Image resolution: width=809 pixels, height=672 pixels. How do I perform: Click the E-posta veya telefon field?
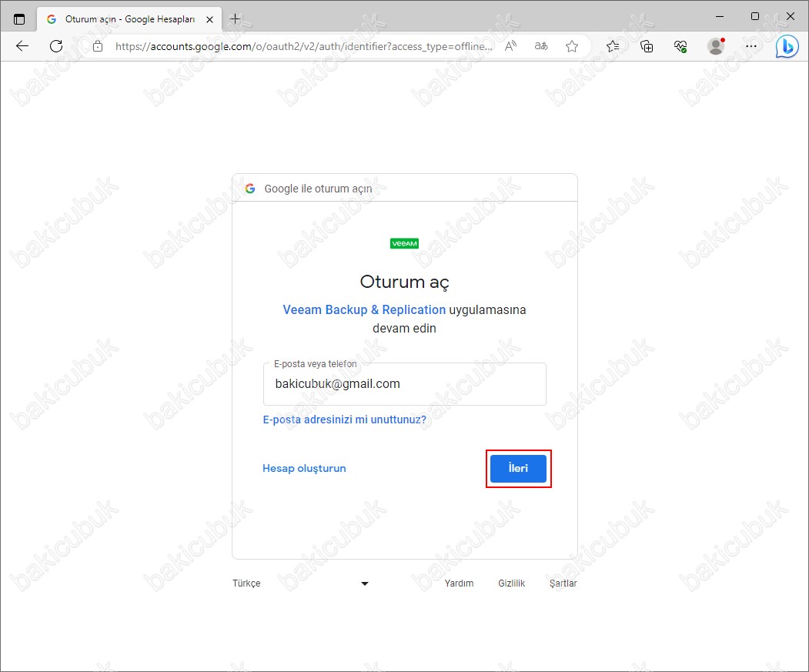(x=405, y=384)
